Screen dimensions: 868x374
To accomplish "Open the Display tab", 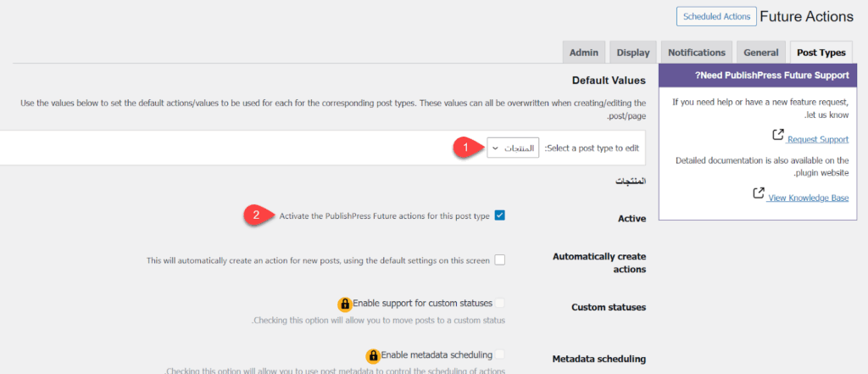I will pos(632,52).
